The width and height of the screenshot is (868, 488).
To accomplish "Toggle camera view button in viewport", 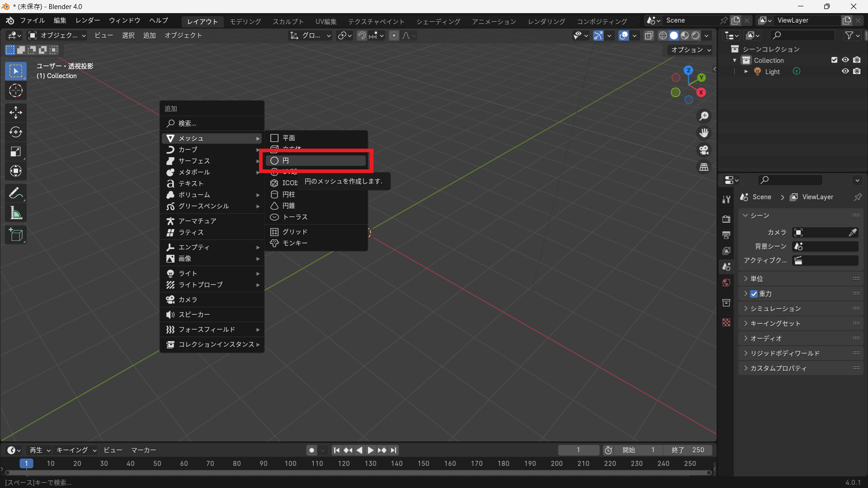I will (704, 150).
